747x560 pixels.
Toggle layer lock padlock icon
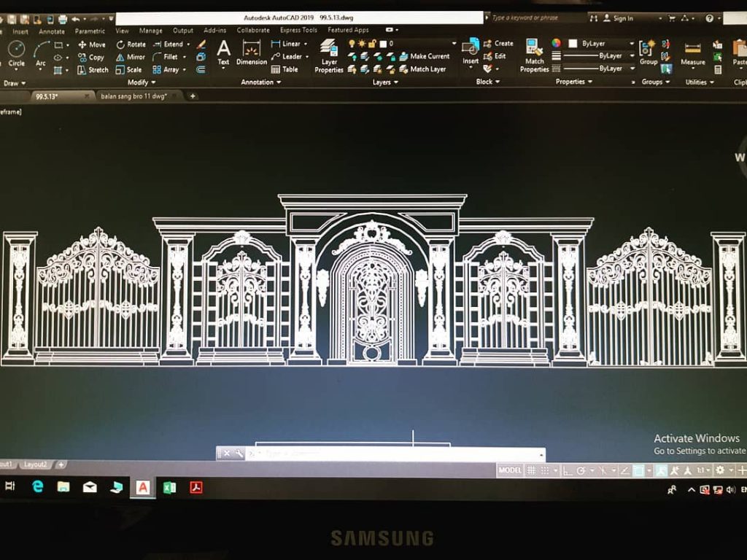click(372, 43)
